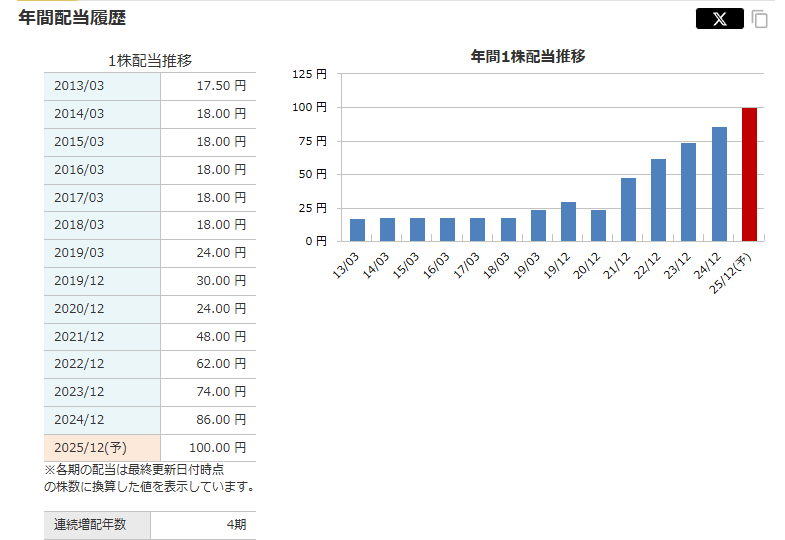This screenshot has height=540, width=785.
Task: Click the copy icon beside X button
Action: (760, 19)
